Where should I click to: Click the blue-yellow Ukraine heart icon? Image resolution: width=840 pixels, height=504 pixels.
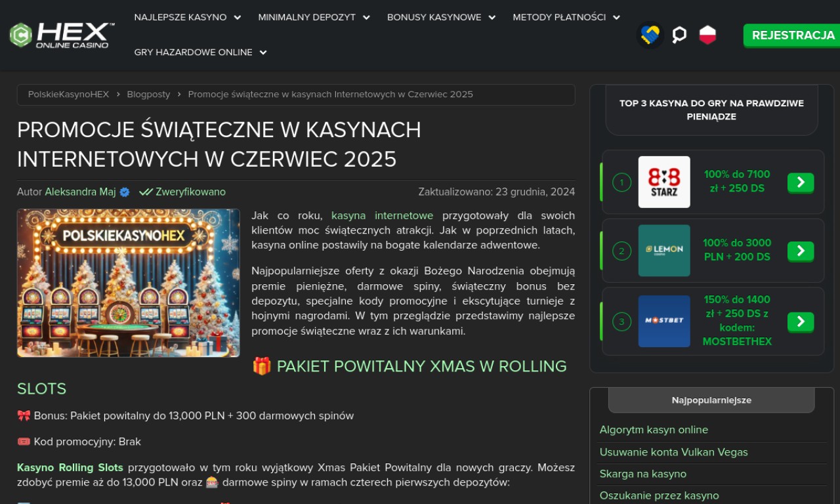tap(650, 35)
